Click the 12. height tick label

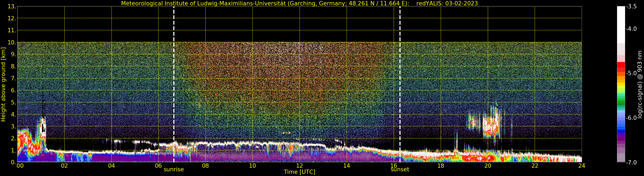click(12, 18)
